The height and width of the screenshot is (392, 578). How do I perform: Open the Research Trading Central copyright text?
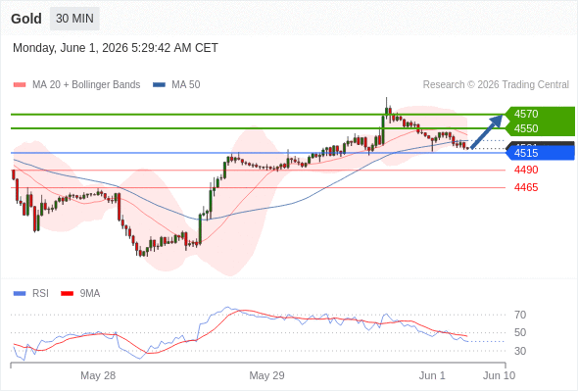[496, 85]
